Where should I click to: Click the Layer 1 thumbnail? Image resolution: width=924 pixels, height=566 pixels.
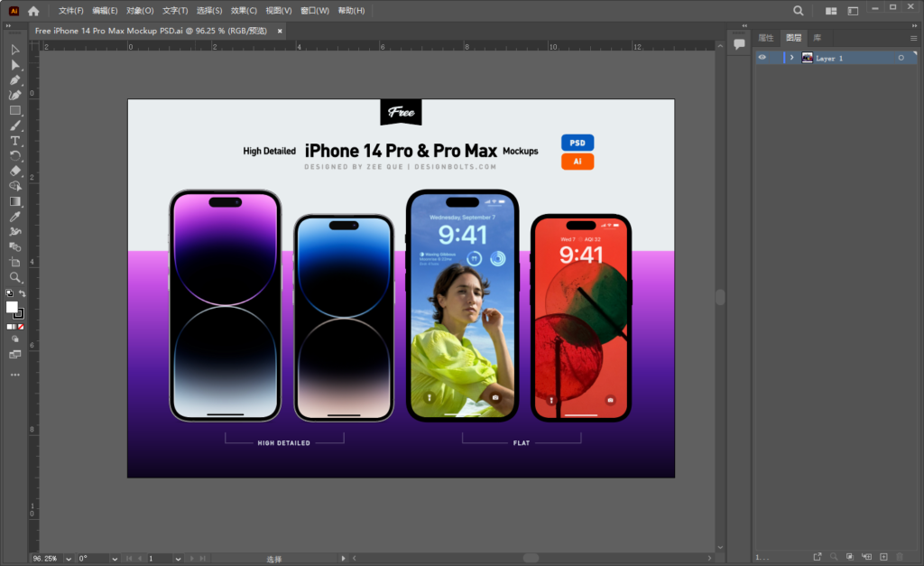tap(808, 58)
